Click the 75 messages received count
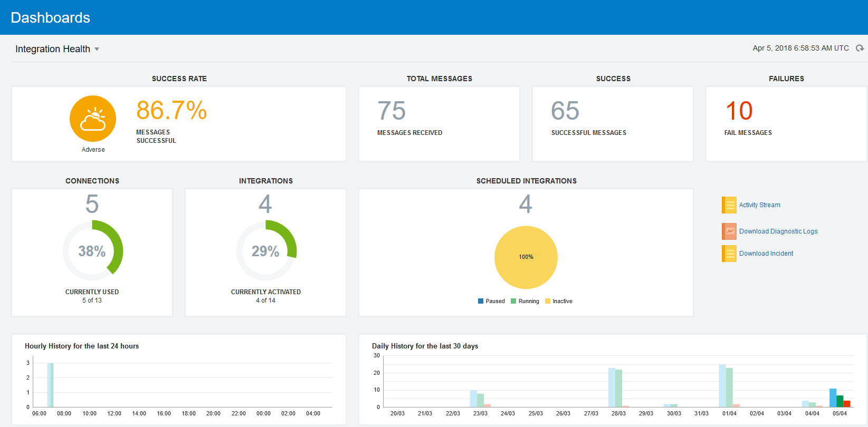This screenshot has width=868, height=427. 392,111
